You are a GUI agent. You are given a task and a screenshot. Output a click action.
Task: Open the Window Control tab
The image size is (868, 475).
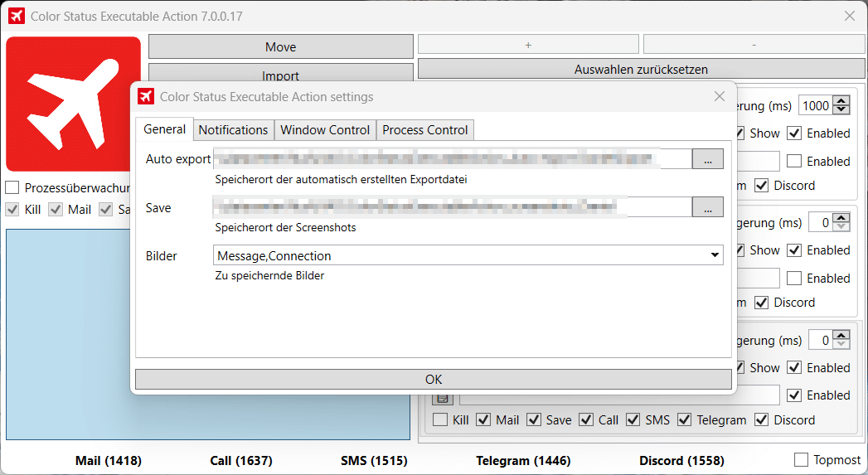tap(325, 130)
